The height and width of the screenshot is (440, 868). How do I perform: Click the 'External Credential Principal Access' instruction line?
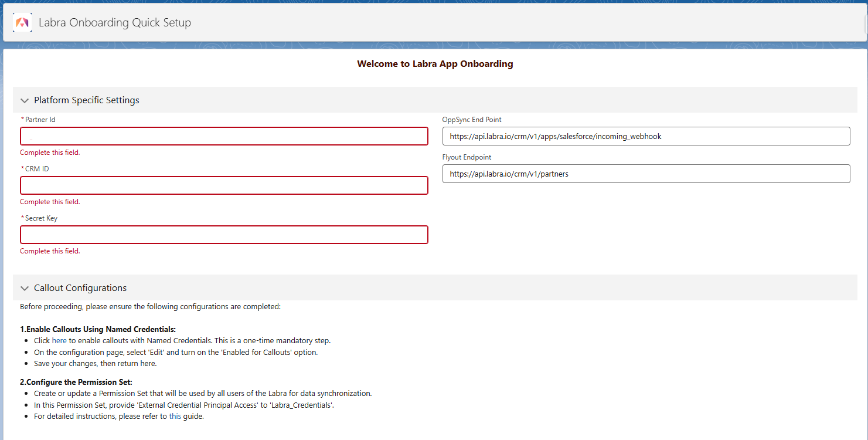pos(184,405)
